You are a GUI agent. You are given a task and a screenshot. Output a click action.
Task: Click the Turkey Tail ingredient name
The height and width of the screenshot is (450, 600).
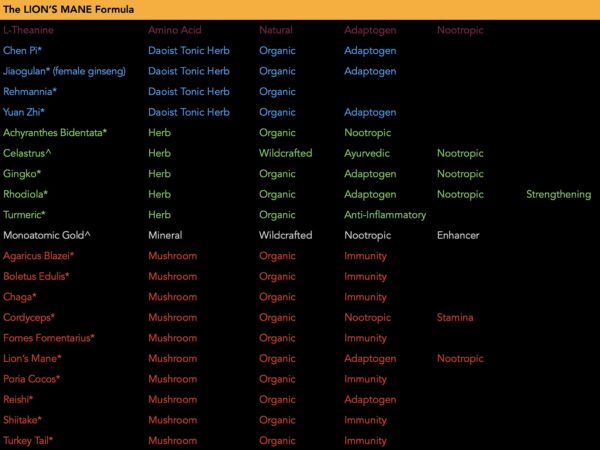point(28,440)
